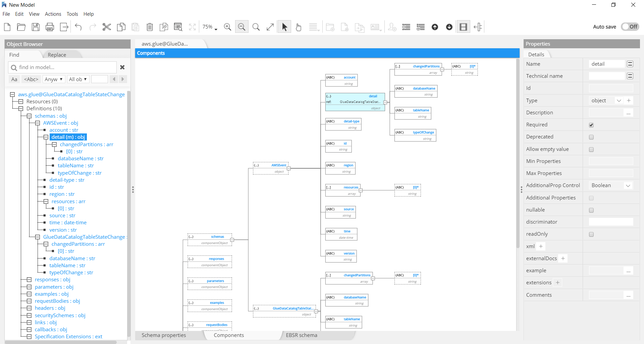Undo the last action

78,27
